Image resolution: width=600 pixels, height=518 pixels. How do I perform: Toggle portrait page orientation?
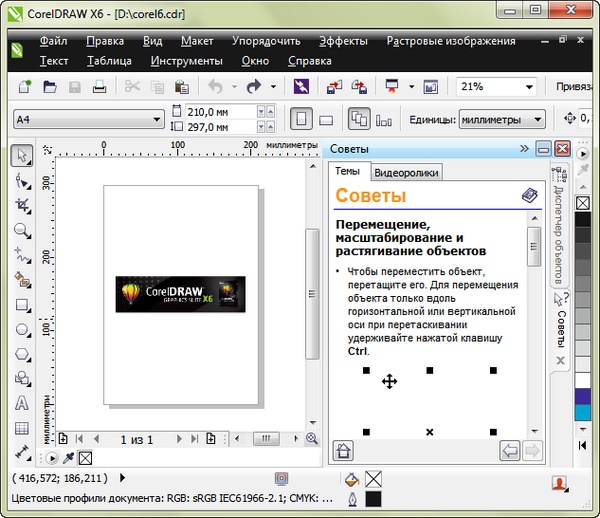coord(301,119)
